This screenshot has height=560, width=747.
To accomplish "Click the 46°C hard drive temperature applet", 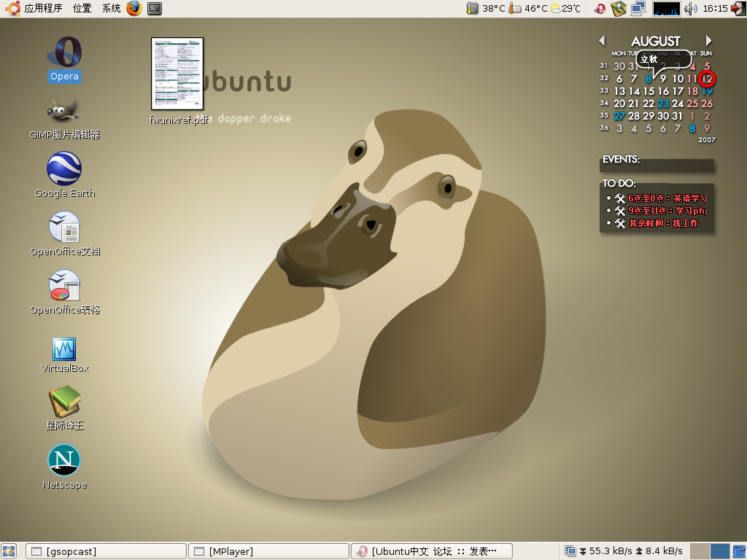I will coord(528,8).
